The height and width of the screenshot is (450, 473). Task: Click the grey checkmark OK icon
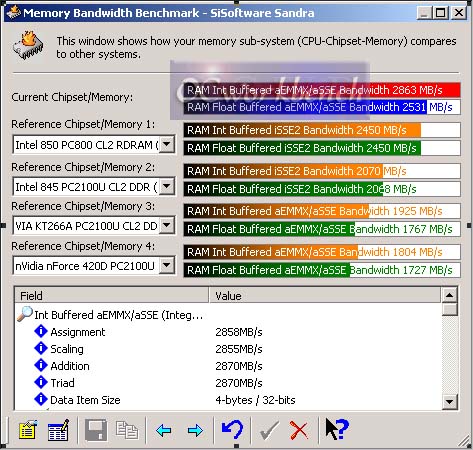[269, 430]
